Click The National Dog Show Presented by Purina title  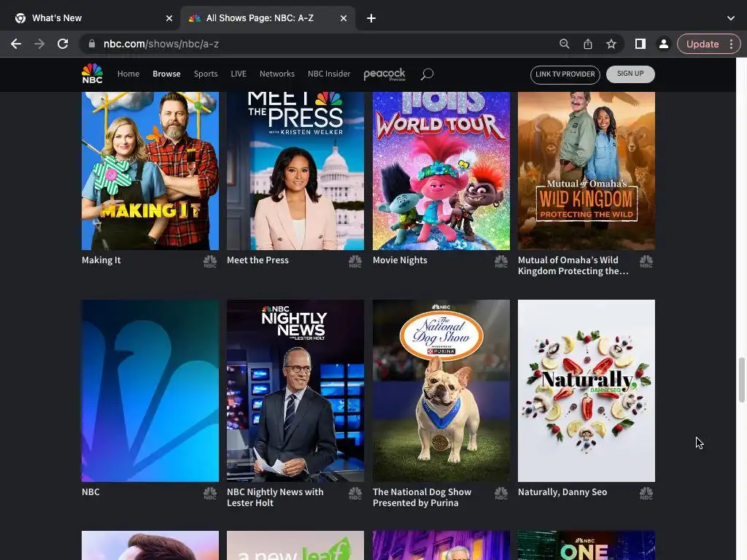coord(422,497)
